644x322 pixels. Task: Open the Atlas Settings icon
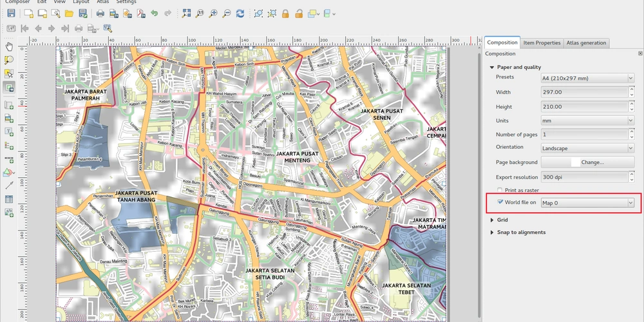point(108,28)
